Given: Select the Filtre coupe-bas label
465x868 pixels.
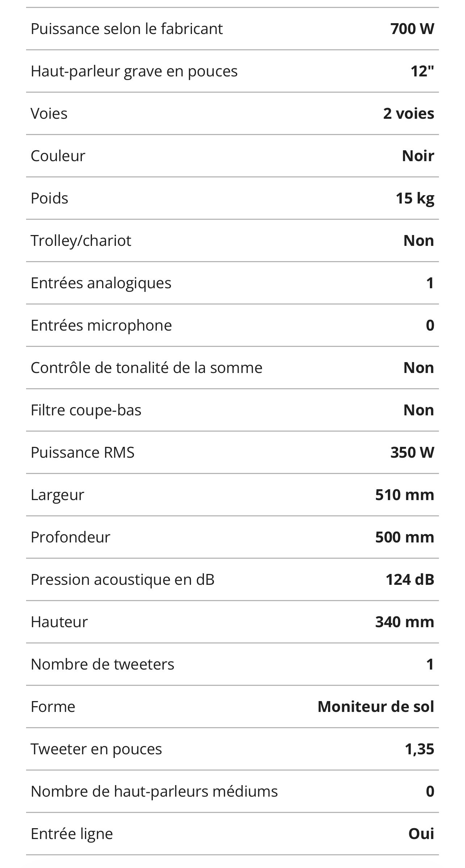Looking at the screenshot, I should pyautogui.click(x=86, y=410).
